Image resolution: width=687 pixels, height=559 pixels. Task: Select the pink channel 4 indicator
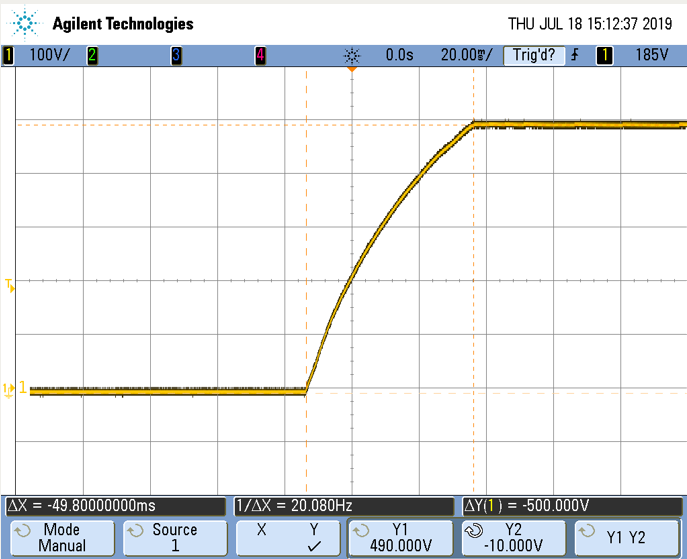click(260, 56)
